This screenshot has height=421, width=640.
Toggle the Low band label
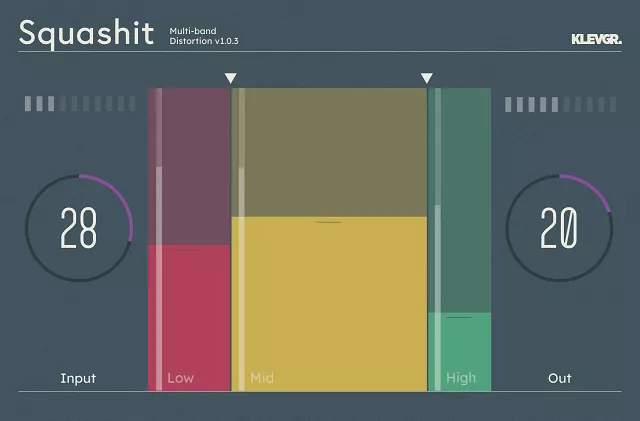[181, 378]
